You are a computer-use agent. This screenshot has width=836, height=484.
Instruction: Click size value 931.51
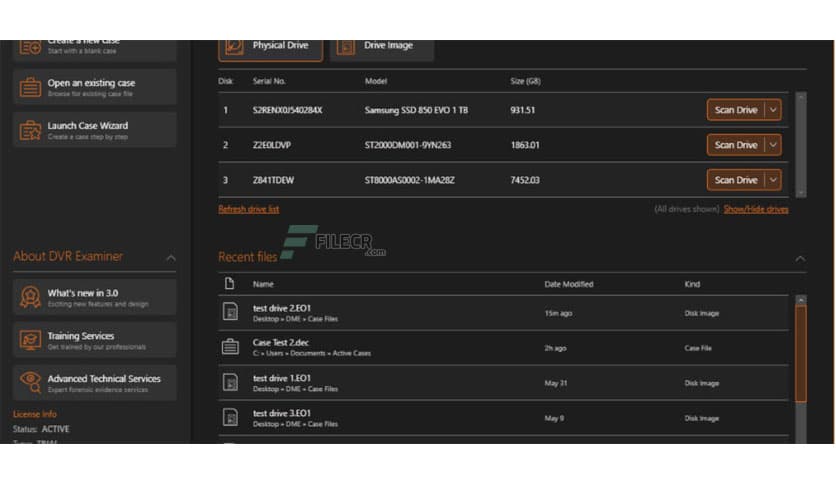click(522, 110)
